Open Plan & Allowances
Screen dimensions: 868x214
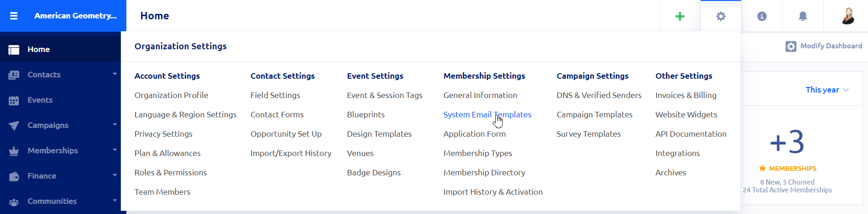pyautogui.click(x=168, y=153)
